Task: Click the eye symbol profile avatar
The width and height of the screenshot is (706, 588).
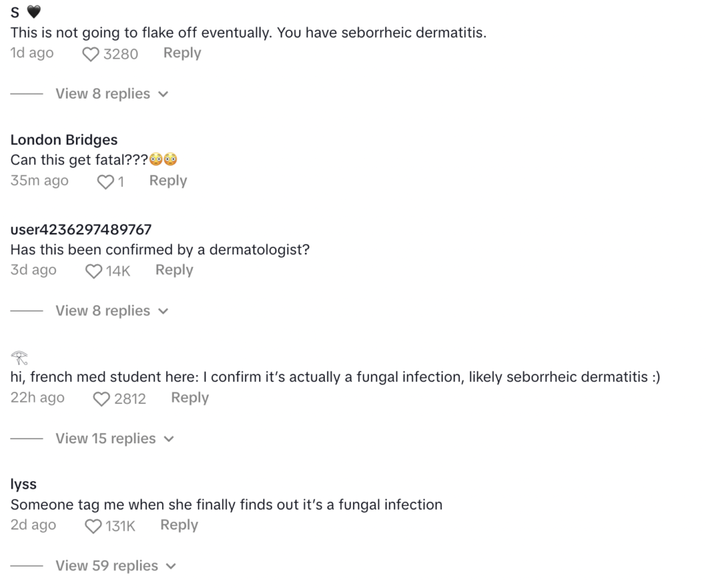Action: [x=19, y=357]
